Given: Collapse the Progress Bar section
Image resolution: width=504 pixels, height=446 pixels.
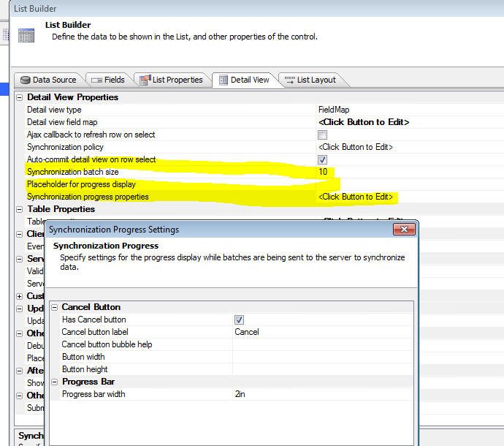Looking at the screenshot, I should 55,382.
